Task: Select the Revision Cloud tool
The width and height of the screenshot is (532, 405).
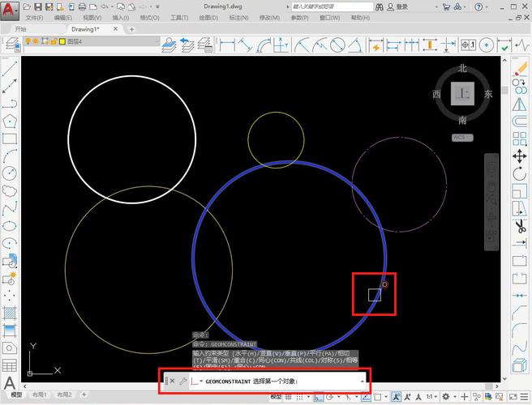Action: click(x=10, y=191)
